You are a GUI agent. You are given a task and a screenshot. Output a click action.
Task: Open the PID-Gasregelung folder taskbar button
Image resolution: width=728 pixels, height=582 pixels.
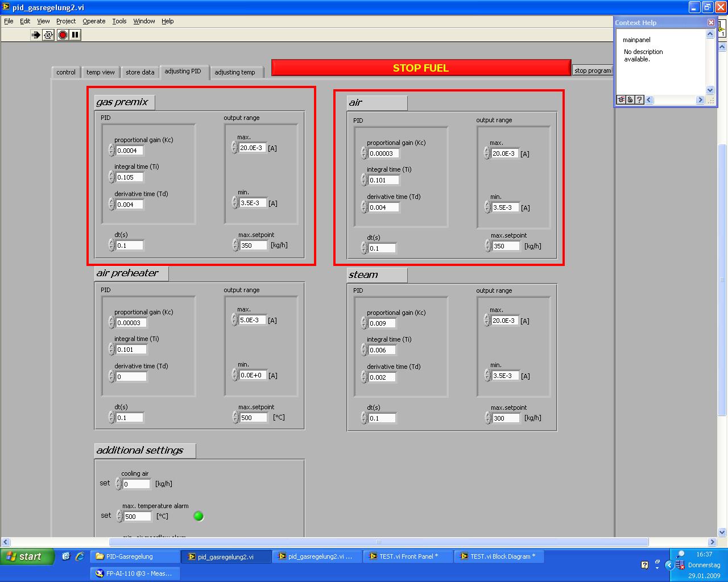point(135,556)
